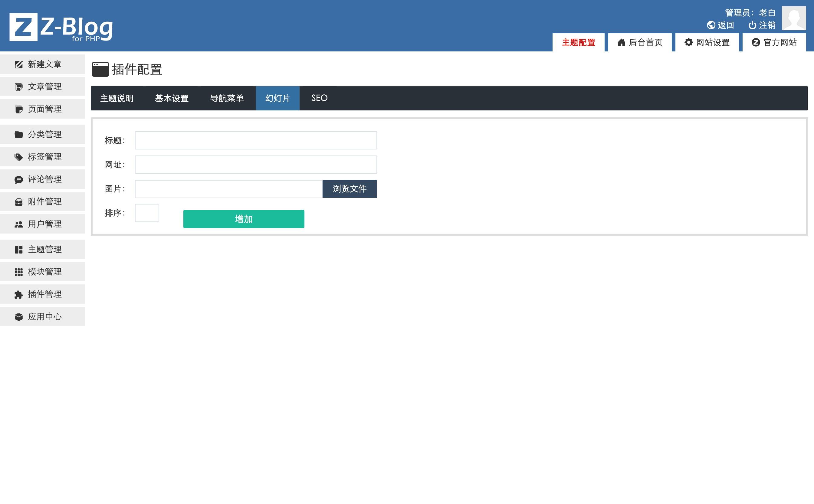Focus the 标题 text input field

click(x=255, y=140)
